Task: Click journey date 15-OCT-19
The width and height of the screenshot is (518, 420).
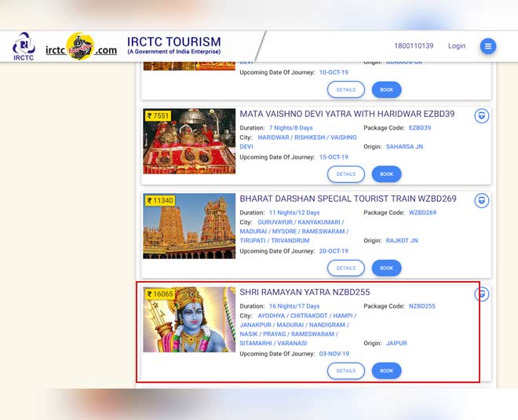Action: click(x=334, y=157)
